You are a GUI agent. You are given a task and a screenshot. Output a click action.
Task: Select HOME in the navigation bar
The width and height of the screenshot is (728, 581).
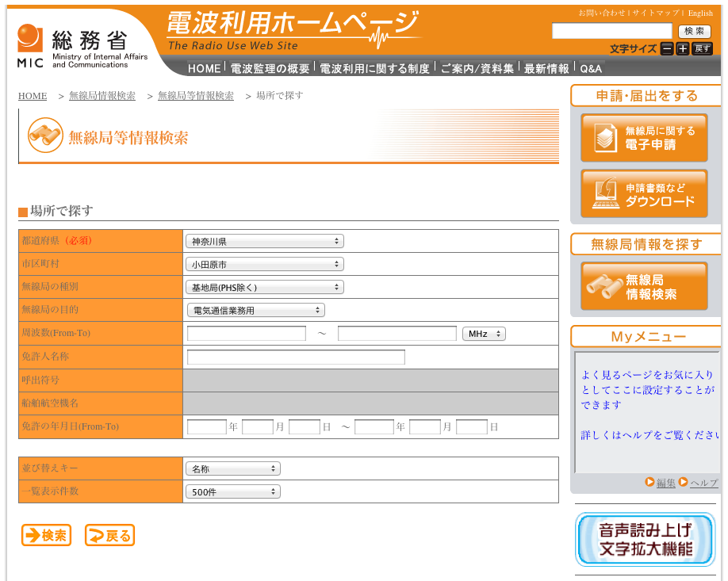pyautogui.click(x=204, y=69)
